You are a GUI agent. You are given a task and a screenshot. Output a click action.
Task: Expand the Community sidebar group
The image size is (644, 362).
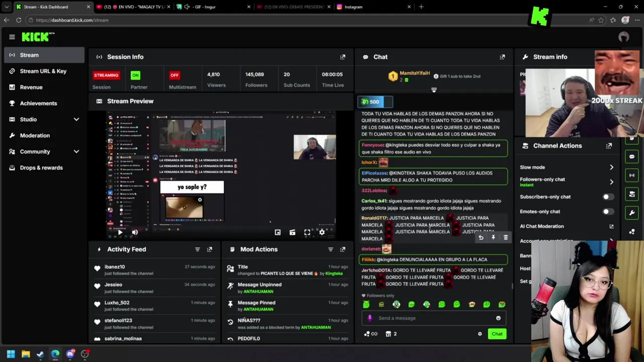point(44,151)
